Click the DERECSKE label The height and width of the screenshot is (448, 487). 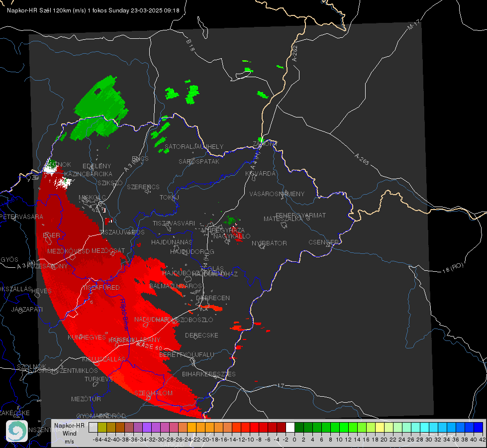pos(201,336)
